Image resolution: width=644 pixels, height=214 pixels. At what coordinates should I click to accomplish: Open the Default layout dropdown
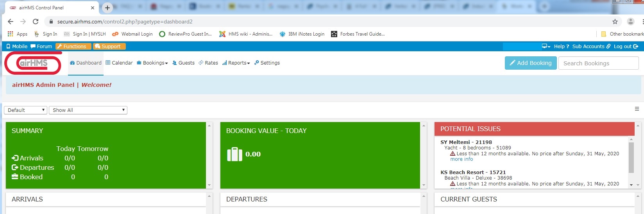click(x=26, y=110)
